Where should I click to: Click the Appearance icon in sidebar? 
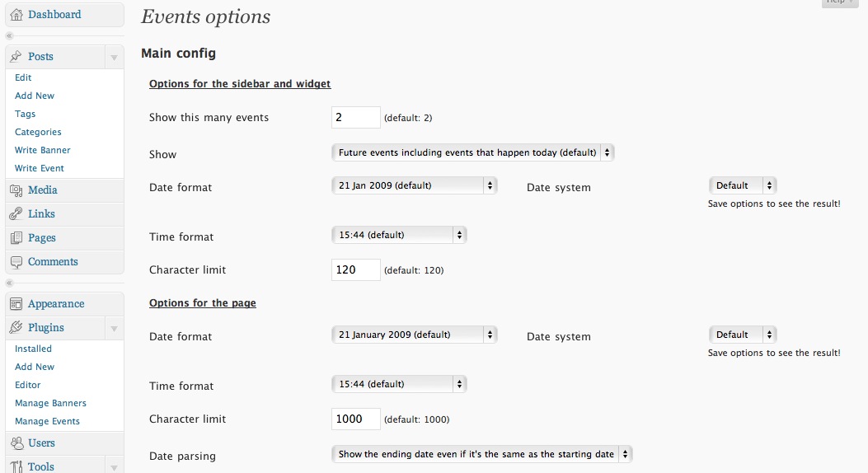(x=16, y=304)
